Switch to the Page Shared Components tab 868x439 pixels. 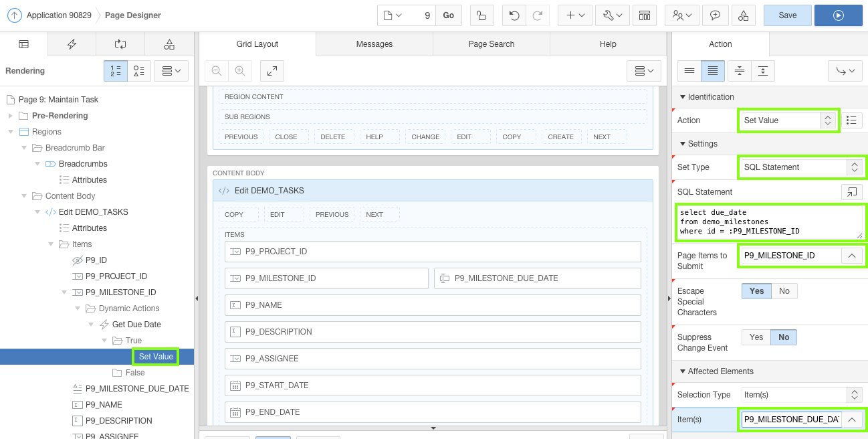tap(169, 44)
